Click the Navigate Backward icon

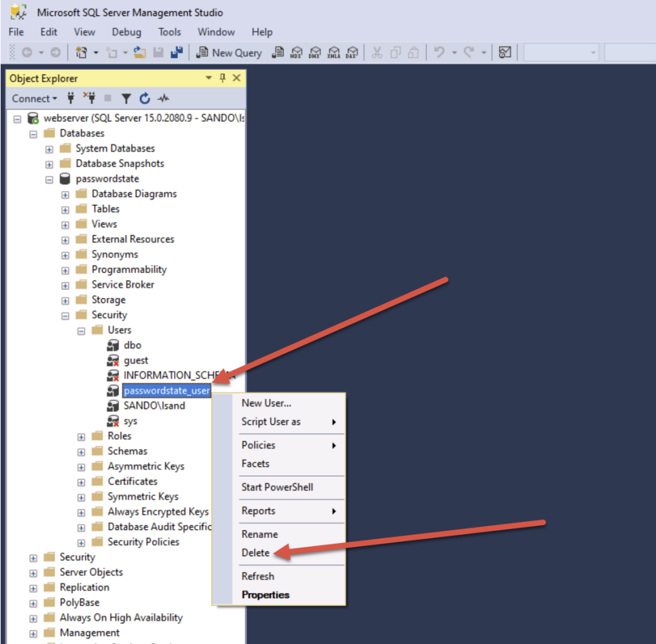[27, 52]
